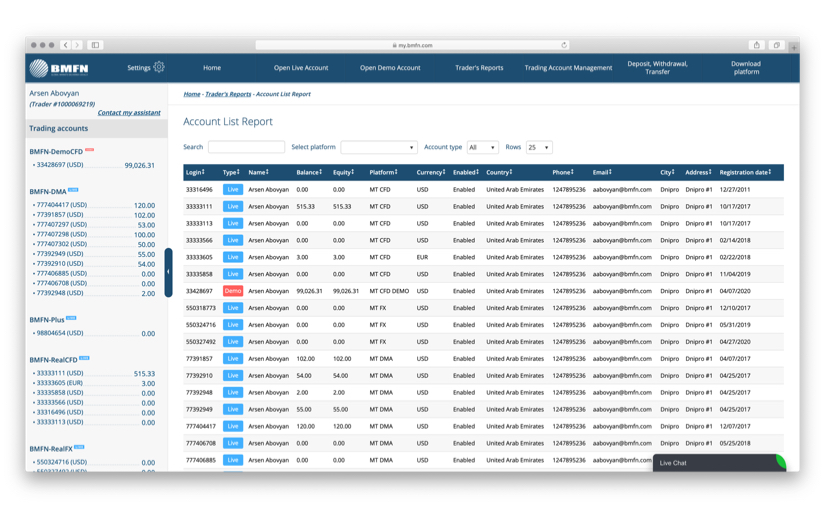This screenshot has width=825, height=525.
Task: Sort by Country column
Action: coord(499,173)
